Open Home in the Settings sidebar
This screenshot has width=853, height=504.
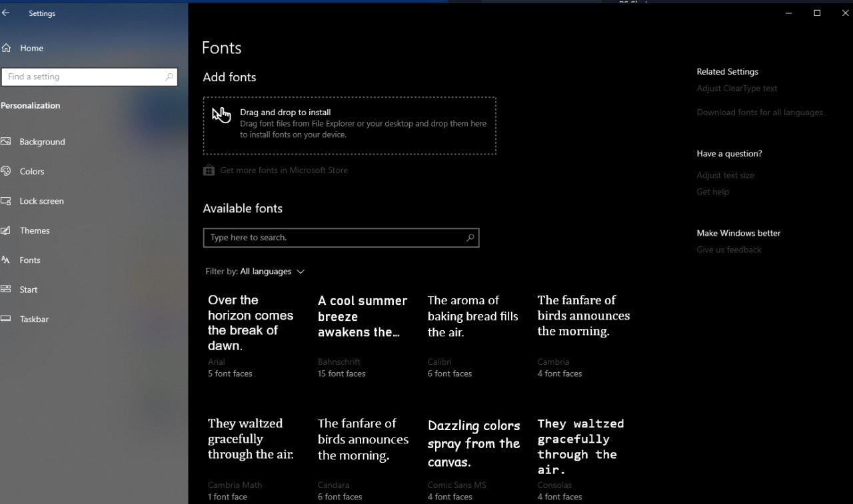point(31,48)
